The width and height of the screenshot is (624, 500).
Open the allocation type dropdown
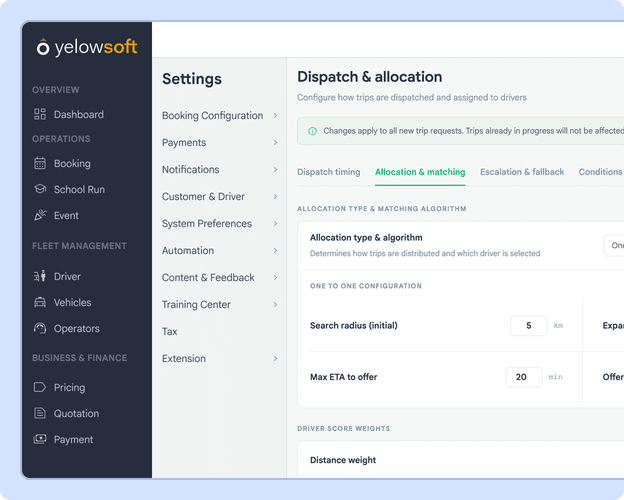[x=614, y=246]
